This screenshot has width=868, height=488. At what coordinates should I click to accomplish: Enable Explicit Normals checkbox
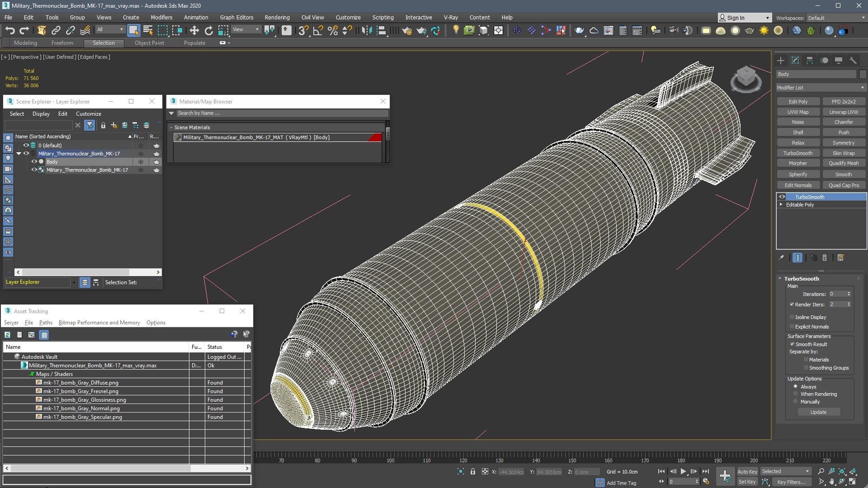click(792, 327)
